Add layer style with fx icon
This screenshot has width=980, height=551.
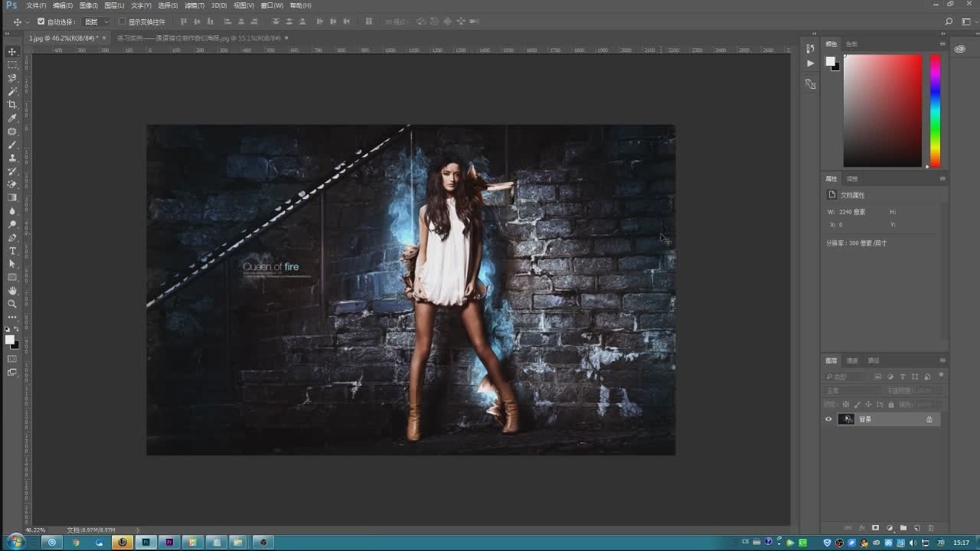(x=862, y=528)
